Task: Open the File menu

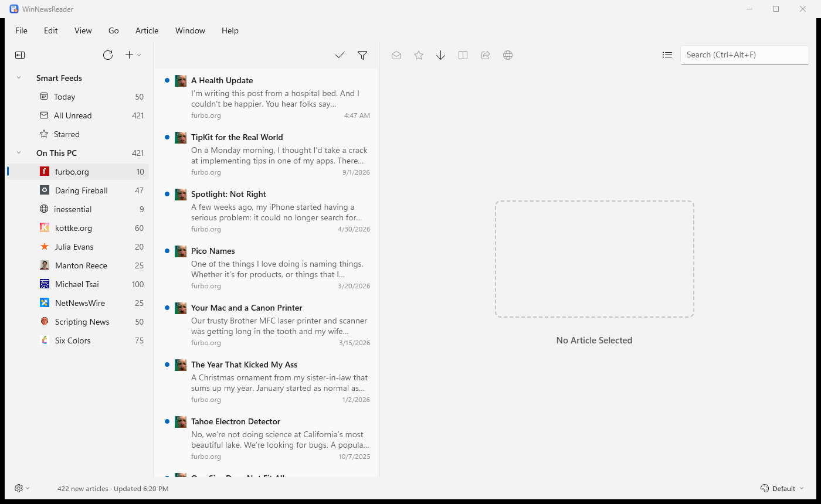Action: [21, 30]
